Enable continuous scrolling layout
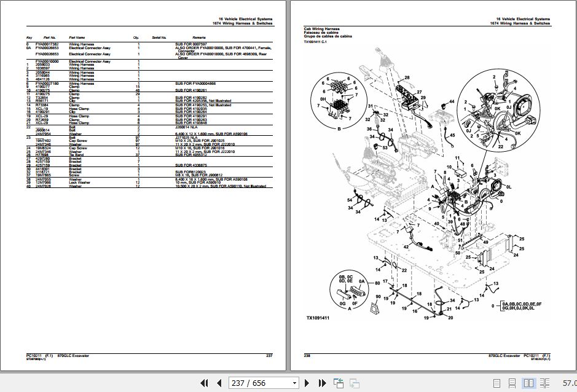Image resolution: width=577 pixels, height=392 pixels. (512, 383)
